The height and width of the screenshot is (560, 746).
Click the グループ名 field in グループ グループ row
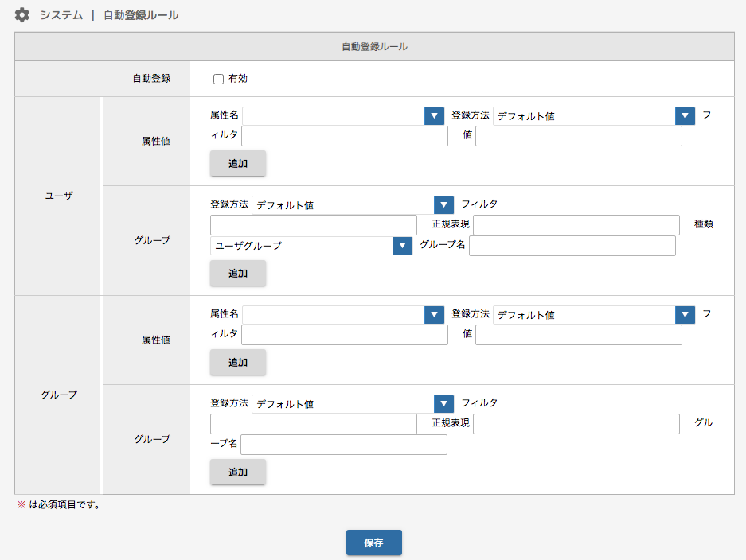(344, 445)
